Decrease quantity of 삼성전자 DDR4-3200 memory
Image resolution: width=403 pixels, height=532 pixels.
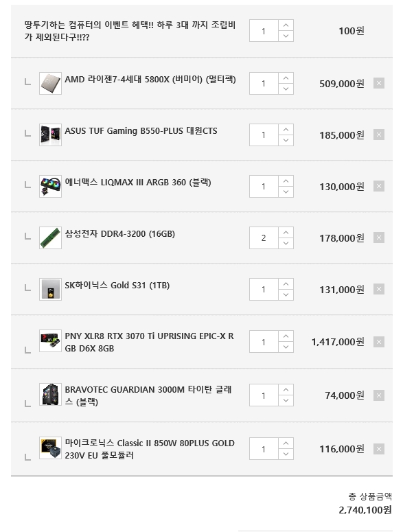[286, 243]
